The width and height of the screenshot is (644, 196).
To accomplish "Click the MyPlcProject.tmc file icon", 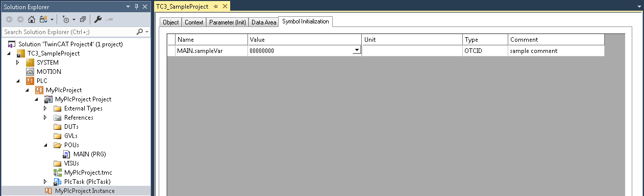I will [57, 173].
